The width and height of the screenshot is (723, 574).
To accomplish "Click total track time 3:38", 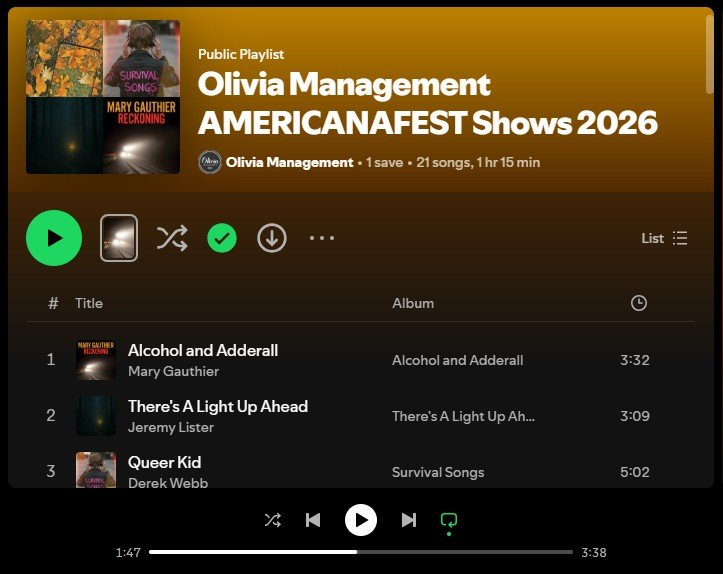I will coord(594,552).
